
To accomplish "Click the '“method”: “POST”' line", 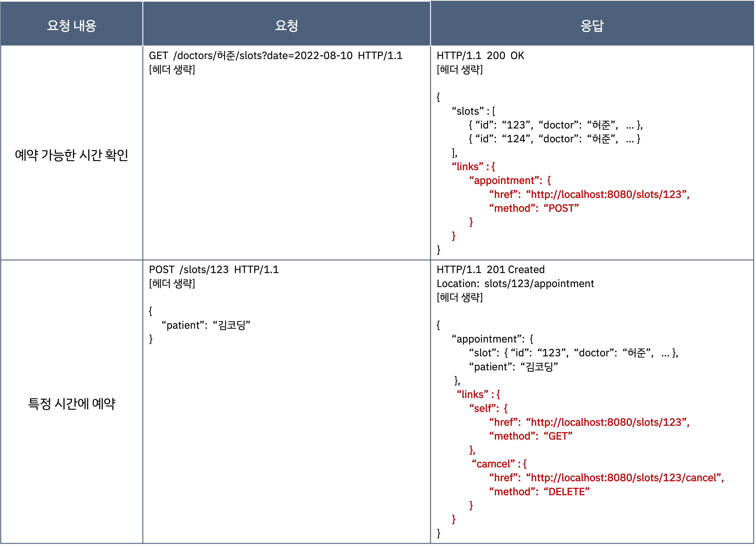I will click(x=534, y=208).
